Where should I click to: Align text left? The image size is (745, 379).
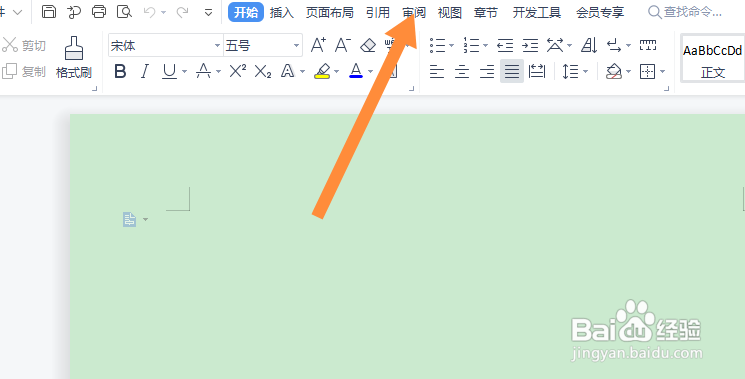point(437,72)
